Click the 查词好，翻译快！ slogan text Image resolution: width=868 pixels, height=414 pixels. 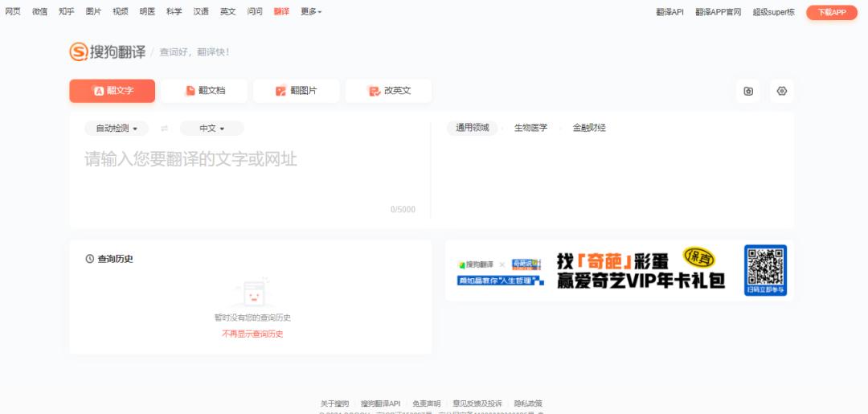(194, 52)
